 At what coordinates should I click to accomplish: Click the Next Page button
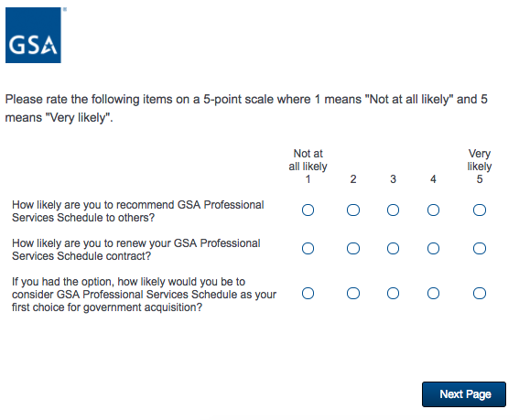click(464, 394)
